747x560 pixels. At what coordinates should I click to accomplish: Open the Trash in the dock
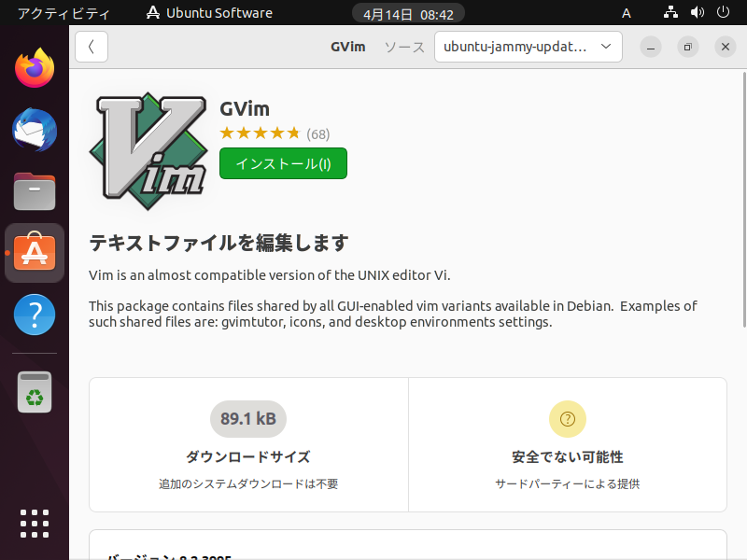point(35,392)
